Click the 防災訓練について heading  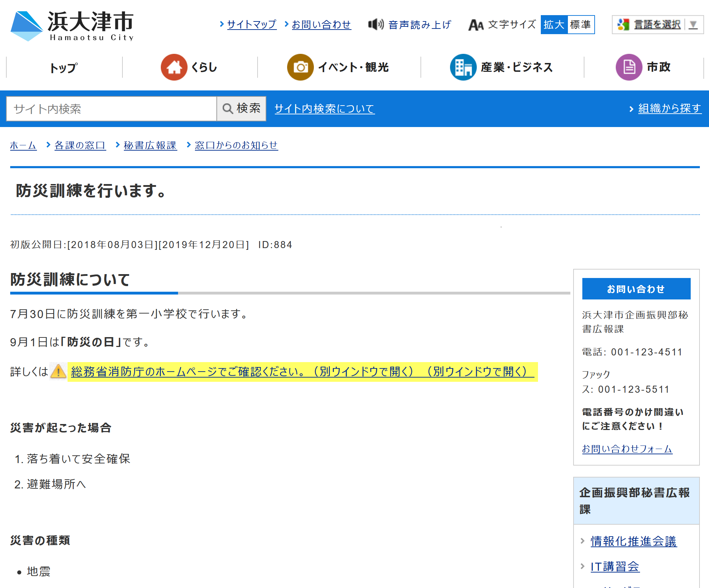(x=70, y=280)
